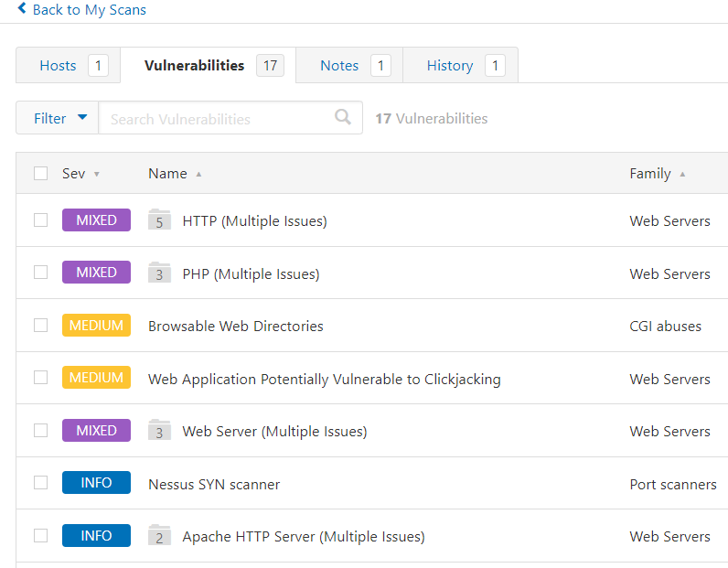This screenshot has width=728, height=568.
Task: Open HTTP (Multiple Issues) entry
Action: click(254, 221)
